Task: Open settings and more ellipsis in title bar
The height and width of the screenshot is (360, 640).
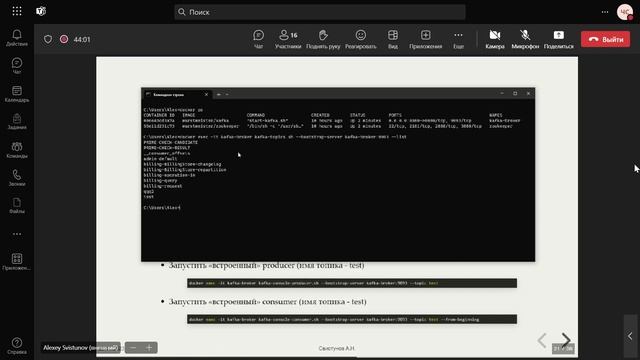Action: [x=605, y=12]
